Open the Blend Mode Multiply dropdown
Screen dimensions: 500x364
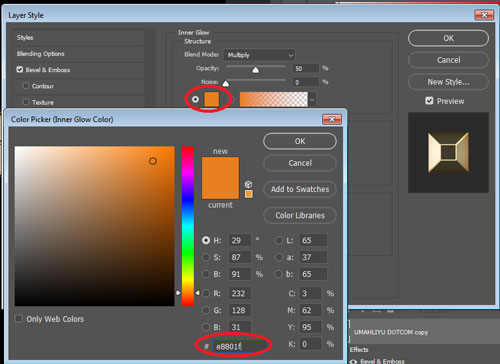point(259,55)
